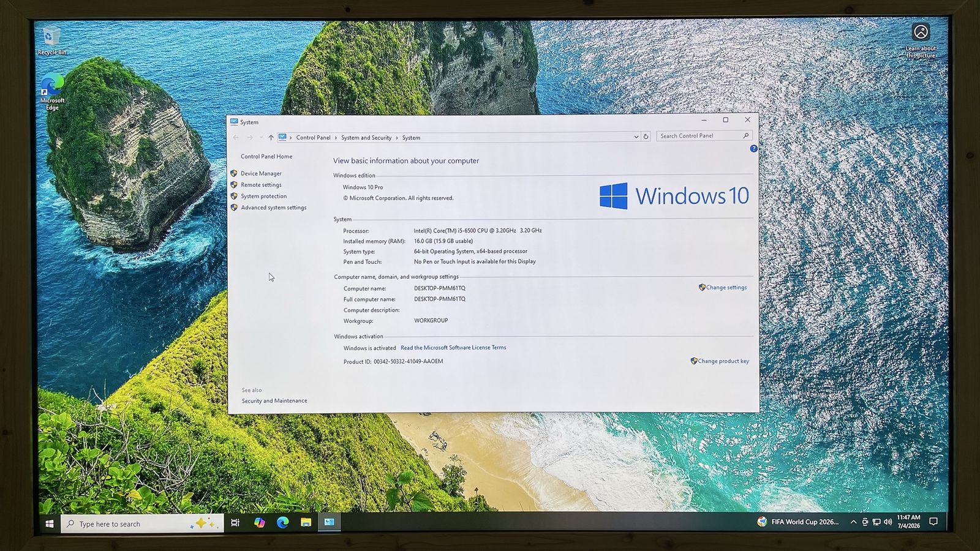Viewport: 980px width, 551px height.
Task: Open Task View on the taskbar
Action: click(235, 523)
